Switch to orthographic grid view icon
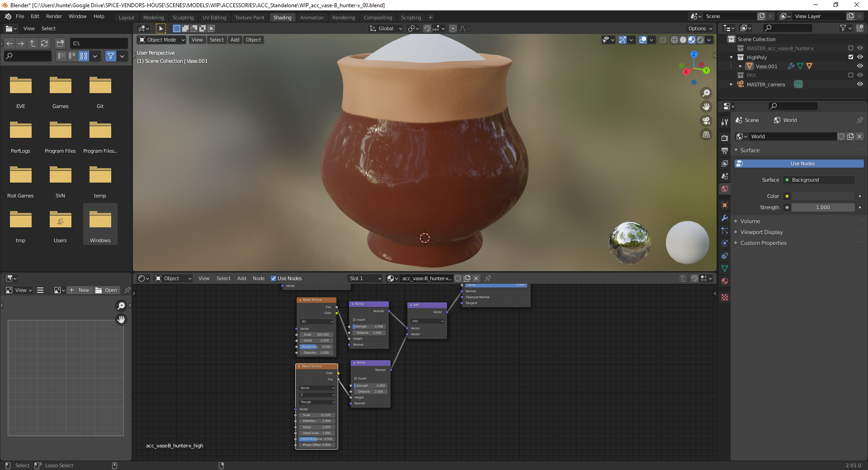The height and width of the screenshot is (470, 868). pos(706,135)
